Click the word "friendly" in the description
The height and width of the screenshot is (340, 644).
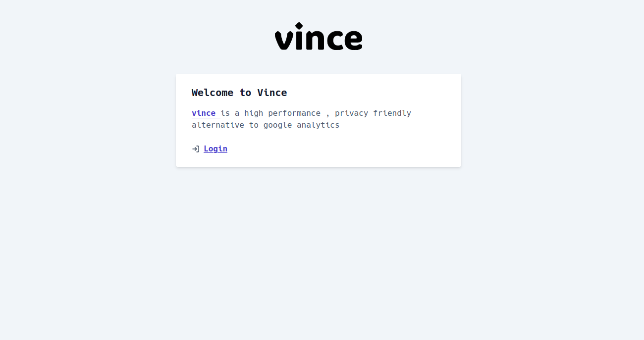392,113
